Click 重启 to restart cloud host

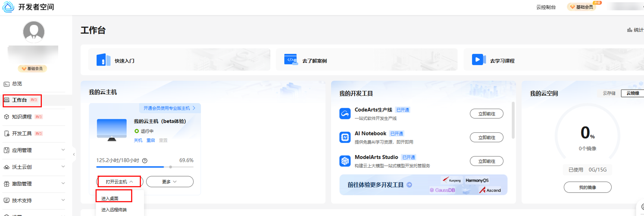150,141
